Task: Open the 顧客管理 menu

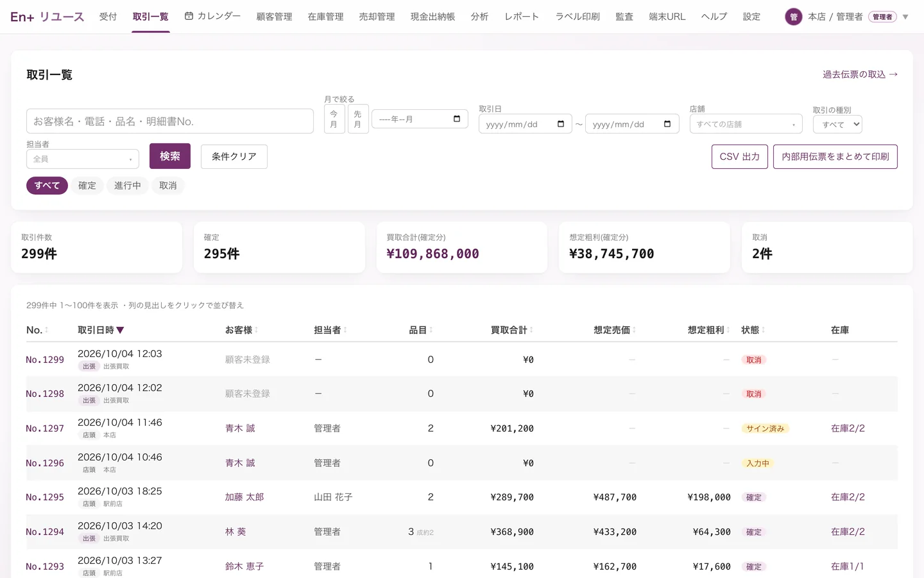Action: [275, 17]
